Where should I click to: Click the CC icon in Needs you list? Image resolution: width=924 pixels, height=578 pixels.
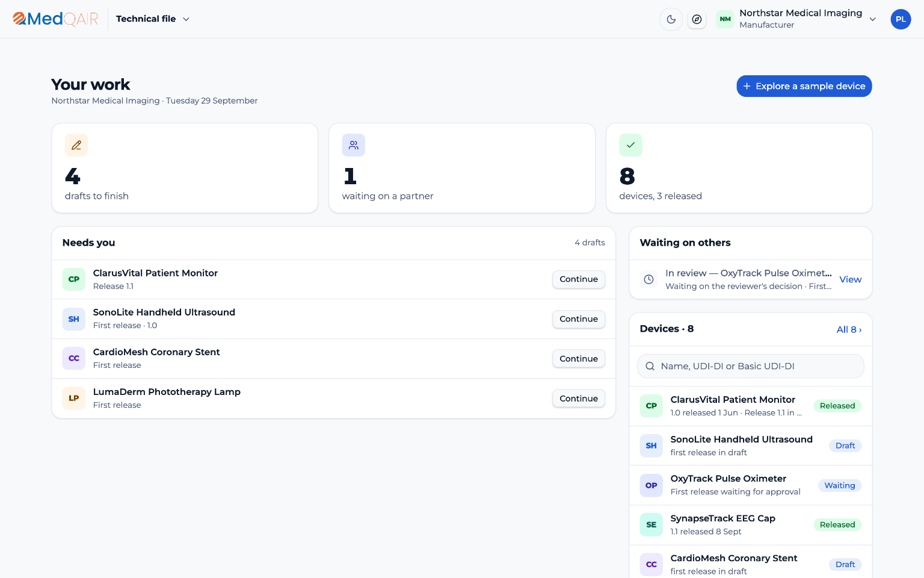click(x=74, y=358)
